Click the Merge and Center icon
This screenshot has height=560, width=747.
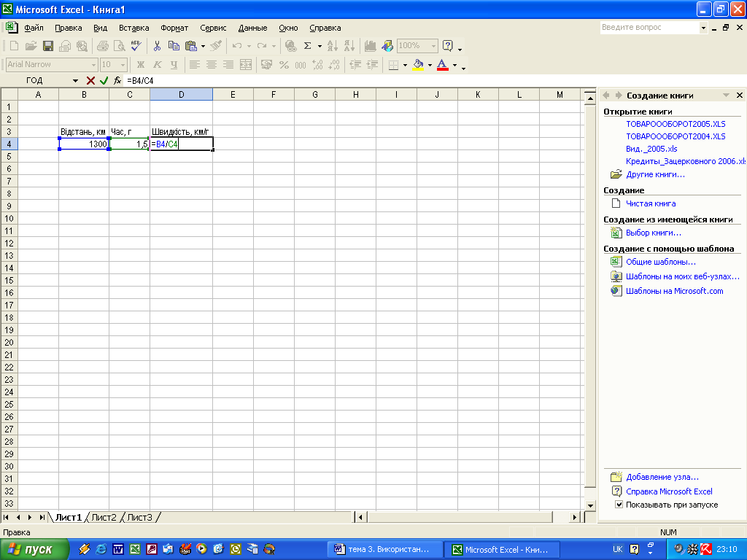(x=246, y=65)
